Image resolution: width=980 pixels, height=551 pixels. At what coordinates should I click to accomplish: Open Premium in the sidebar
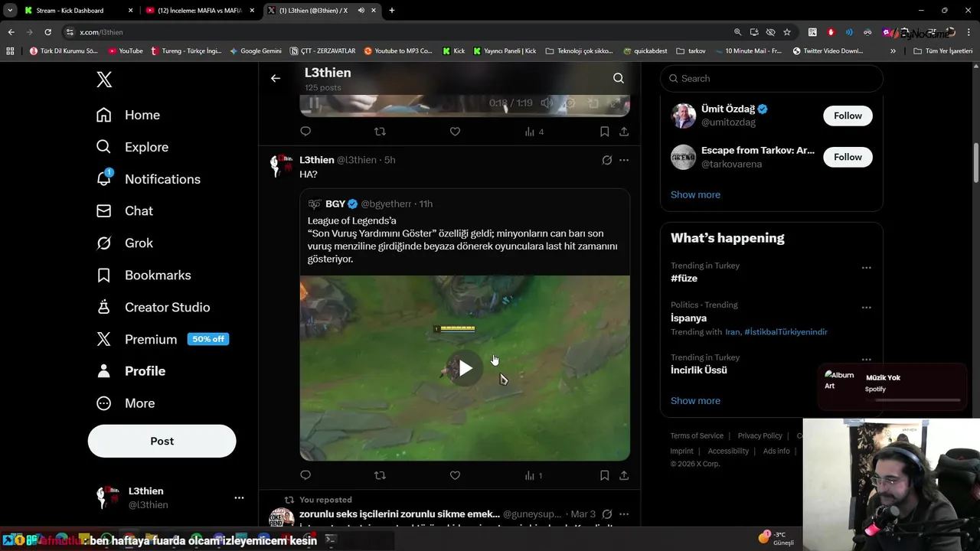point(136,339)
